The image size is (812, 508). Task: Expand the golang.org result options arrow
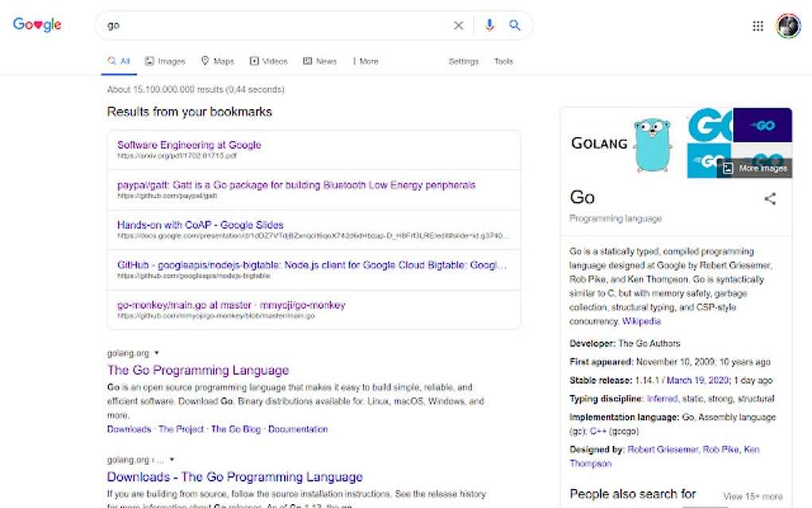(x=156, y=353)
